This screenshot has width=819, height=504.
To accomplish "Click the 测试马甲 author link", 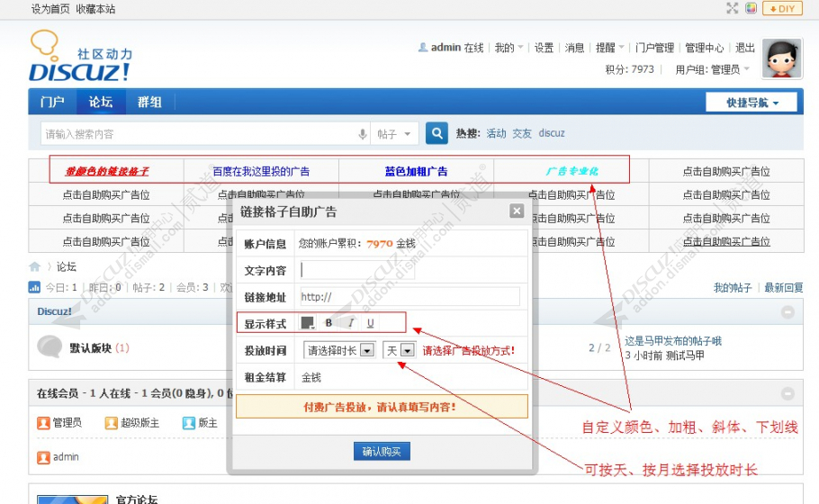I will [685, 355].
